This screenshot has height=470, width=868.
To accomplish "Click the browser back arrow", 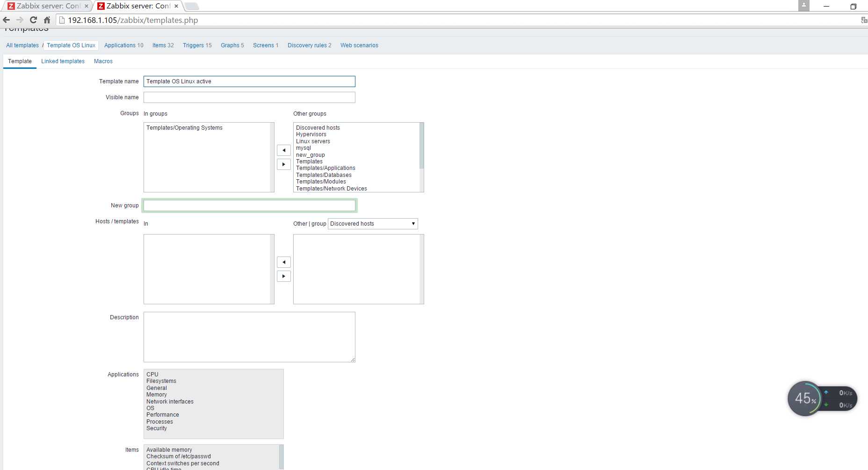I will [7, 20].
